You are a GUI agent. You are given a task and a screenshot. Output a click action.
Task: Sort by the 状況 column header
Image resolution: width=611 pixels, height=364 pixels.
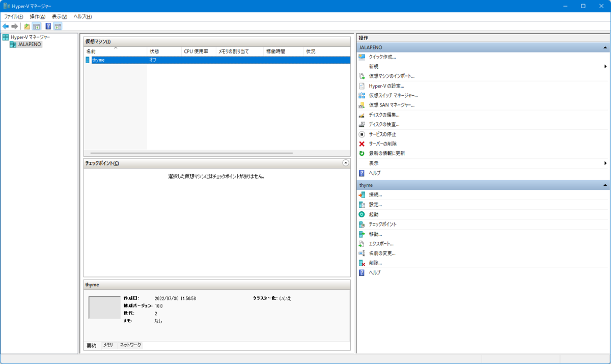(x=327, y=51)
